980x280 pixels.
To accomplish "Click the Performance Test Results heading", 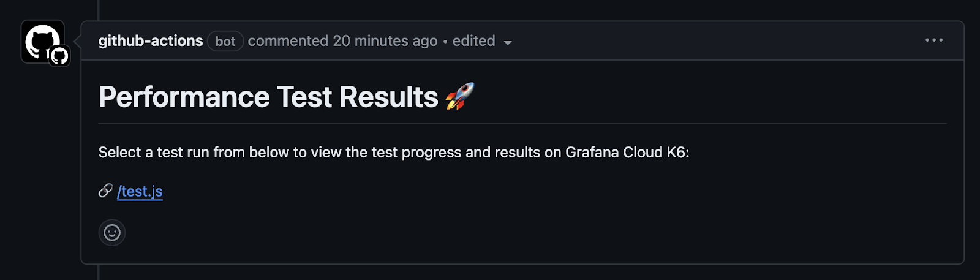I will pyautogui.click(x=268, y=97).
